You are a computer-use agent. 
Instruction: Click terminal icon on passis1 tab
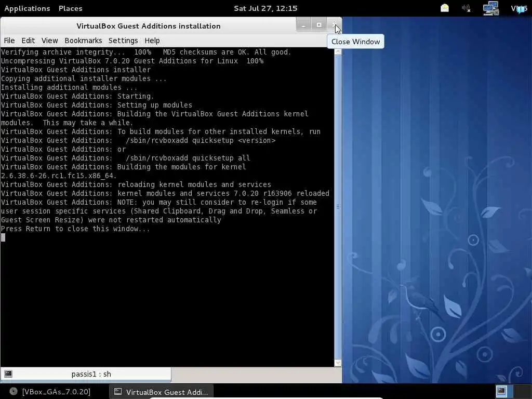(x=8, y=374)
